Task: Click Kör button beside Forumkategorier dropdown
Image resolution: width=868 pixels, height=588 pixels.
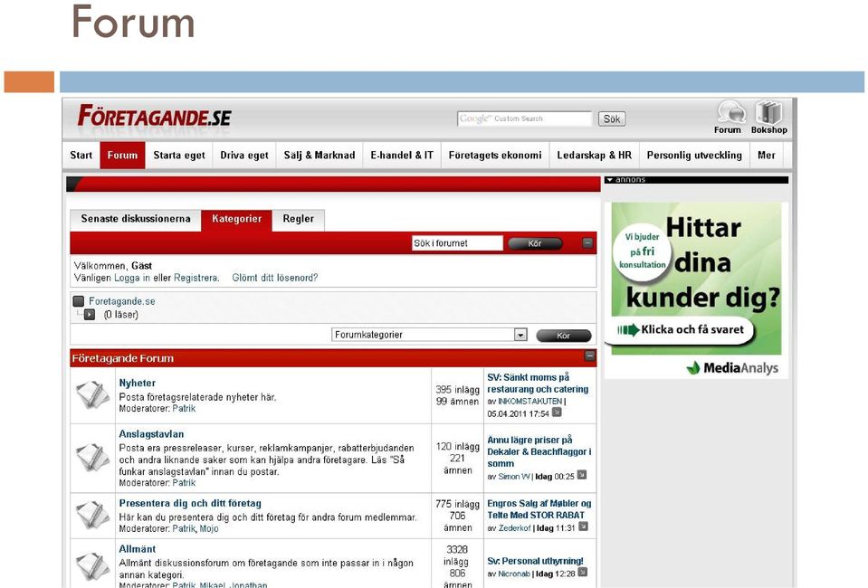Action: click(x=564, y=336)
